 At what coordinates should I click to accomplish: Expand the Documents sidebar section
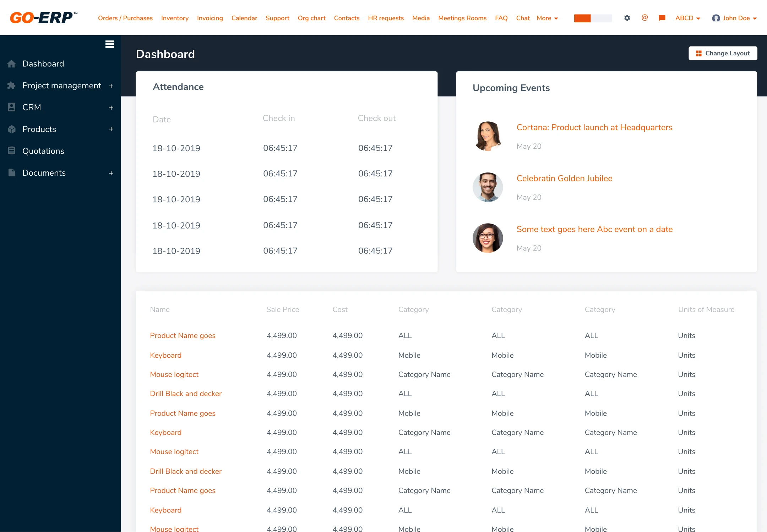point(111,173)
